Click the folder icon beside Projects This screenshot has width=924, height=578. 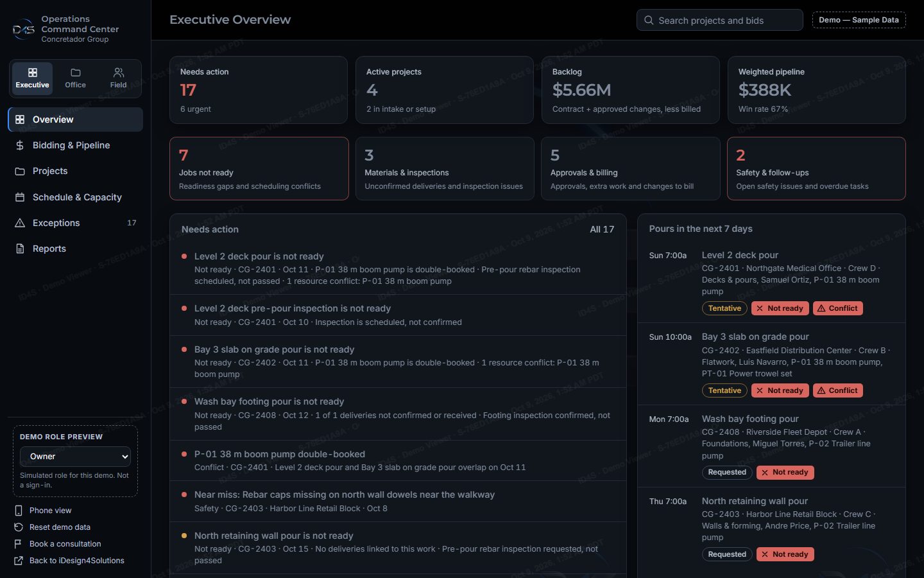20,171
